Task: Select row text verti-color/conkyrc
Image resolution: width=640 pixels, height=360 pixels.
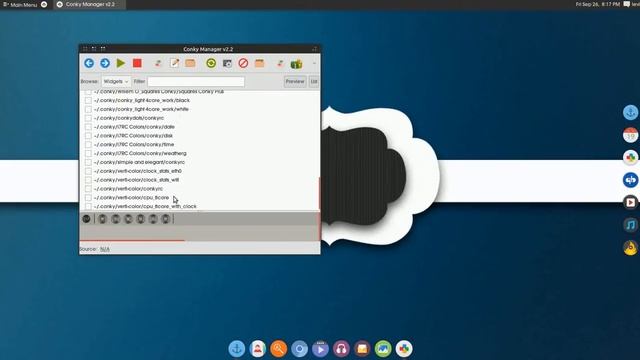Action: tap(128, 189)
